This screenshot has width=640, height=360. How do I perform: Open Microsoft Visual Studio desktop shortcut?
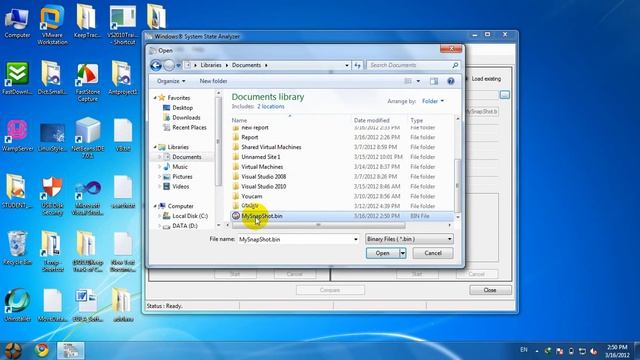tap(87, 197)
